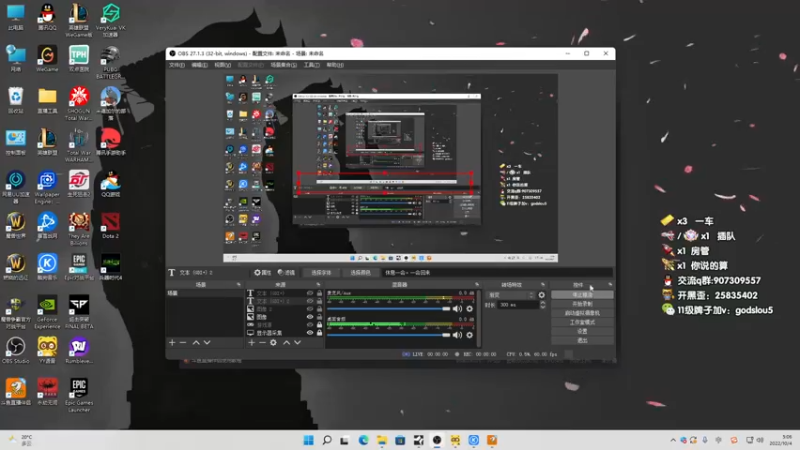Open PUBG BATTLEGROUNDS desktop shortcut

click(110, 62)
